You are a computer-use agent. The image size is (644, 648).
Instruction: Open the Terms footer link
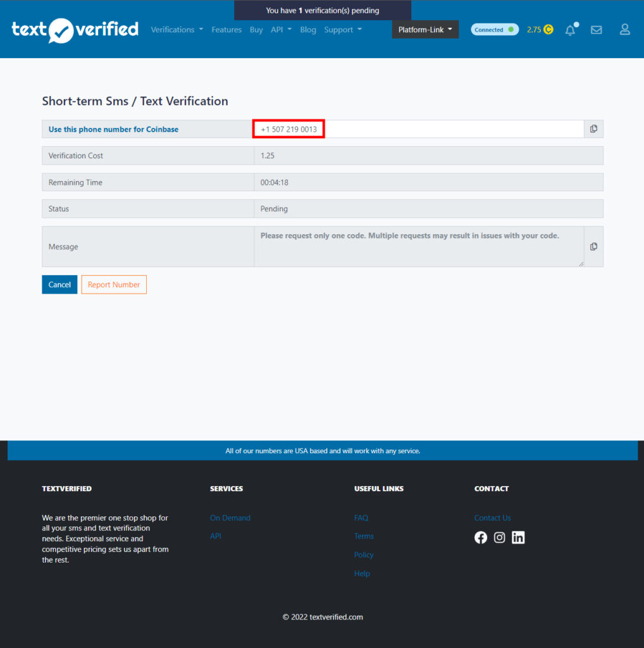[364, 536]
